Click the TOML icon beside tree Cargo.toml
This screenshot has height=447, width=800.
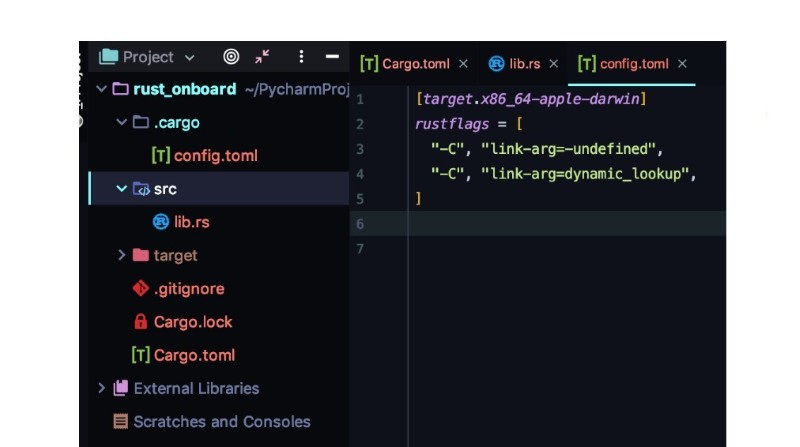point(140,355)
